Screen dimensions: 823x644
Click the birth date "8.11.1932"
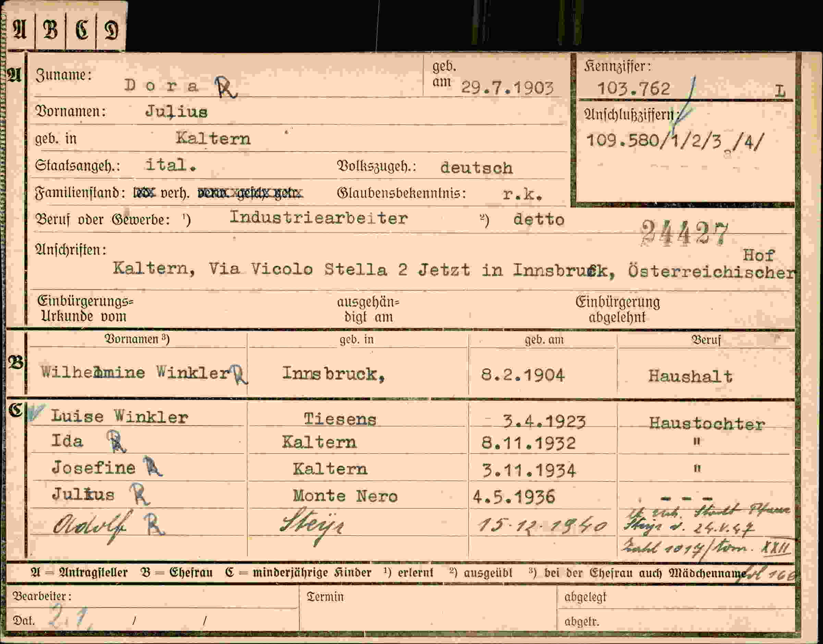(x=528, y=443)
